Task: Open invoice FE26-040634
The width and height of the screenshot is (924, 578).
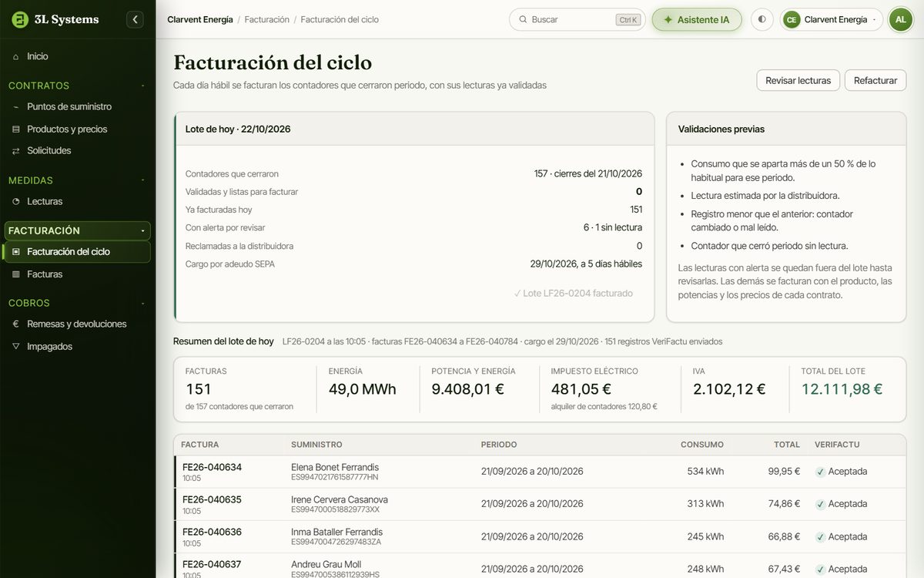Action: pyautogui.click(x=212, y=467)
